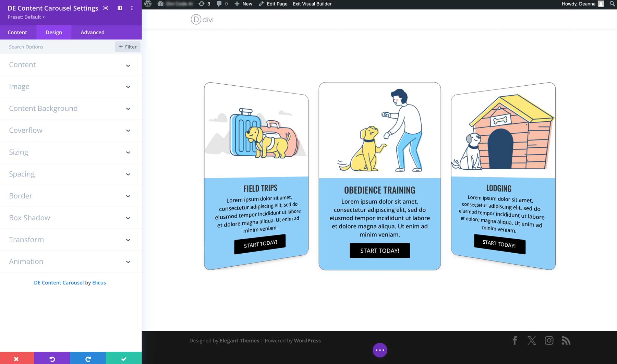Expand settings panel to fullscreen
The image size is (617, 364).
[106, 8]
